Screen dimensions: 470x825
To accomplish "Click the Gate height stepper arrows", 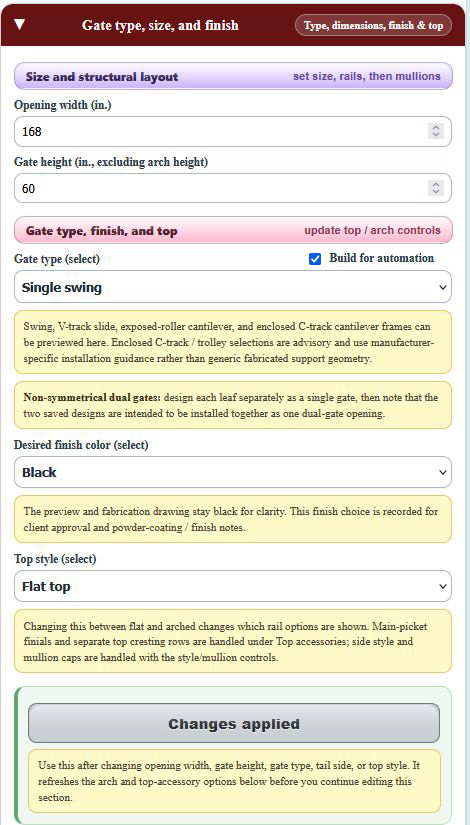I will pos(435,188).
